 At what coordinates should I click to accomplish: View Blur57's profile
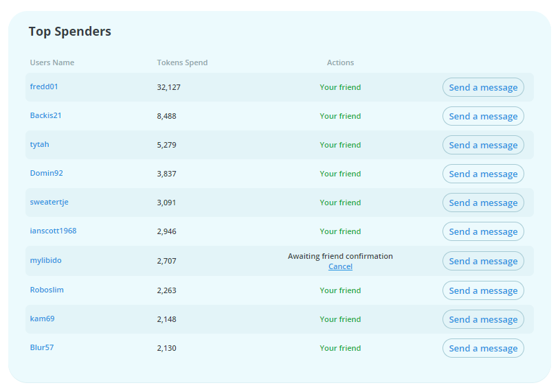(x=41, y=347)
